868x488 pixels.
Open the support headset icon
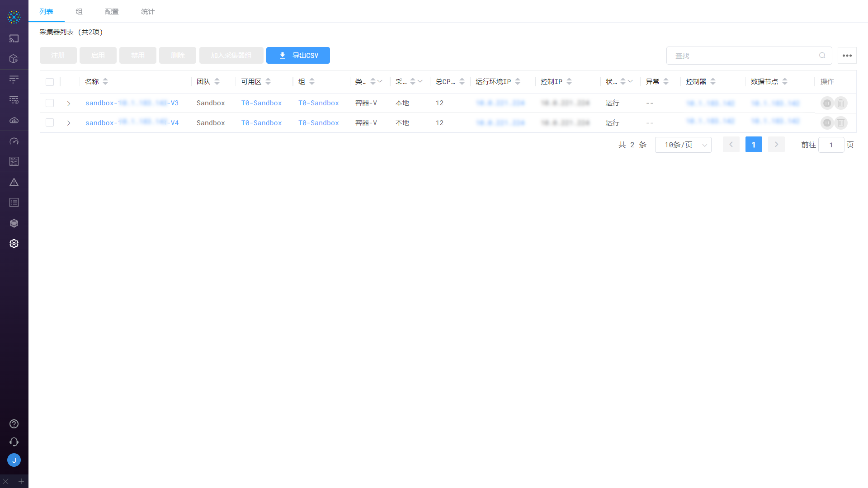[14, 442]
